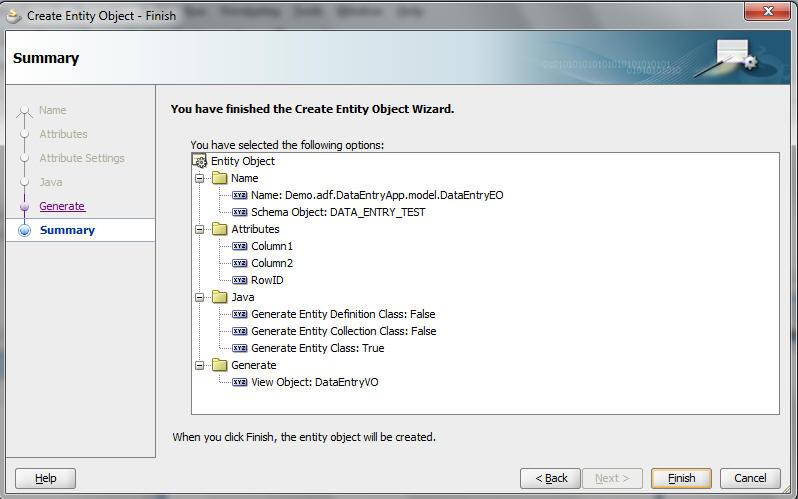The image size is (798, 499).
Task: Select Schema Object: DATA_ENTRY_TEST row
Action: click(x=338, y=212)
